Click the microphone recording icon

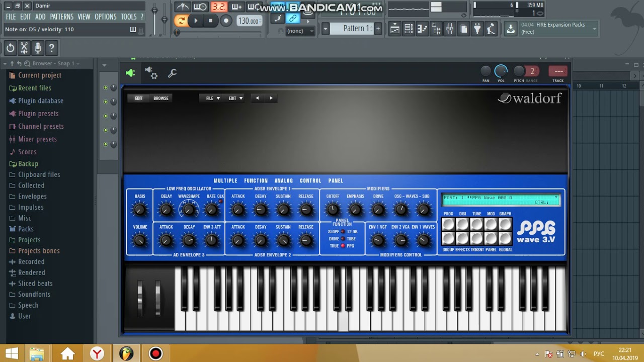[x=37, y=48]
